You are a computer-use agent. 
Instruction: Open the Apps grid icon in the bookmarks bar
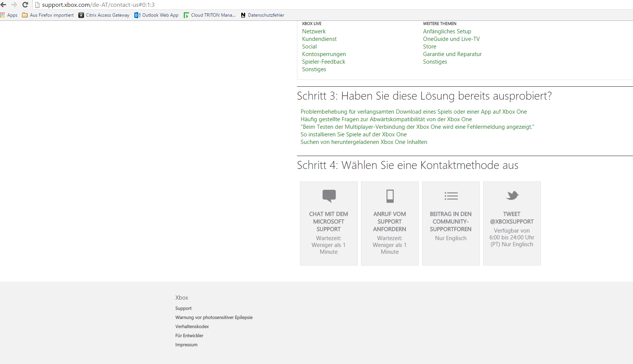point(3,15)
